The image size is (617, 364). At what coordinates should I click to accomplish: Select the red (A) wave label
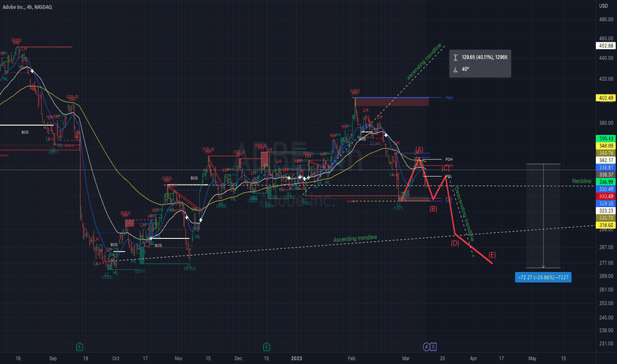tap(419, 150)
